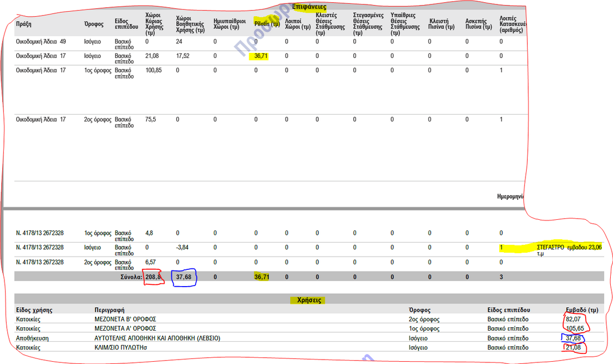The width and height of the screenshot is (613, 364).
Task: Select the 17,52 auxiliary space value
Action: (x=183, y=56)
